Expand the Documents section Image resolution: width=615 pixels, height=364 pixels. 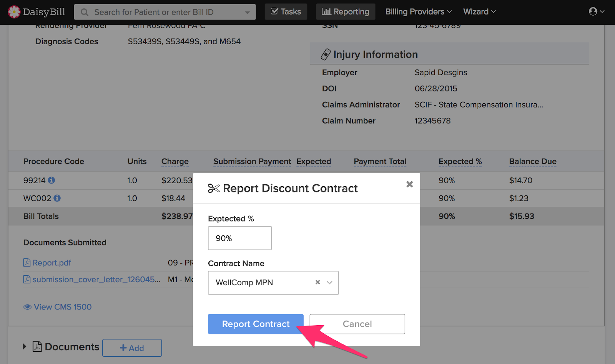click(24, 346)
